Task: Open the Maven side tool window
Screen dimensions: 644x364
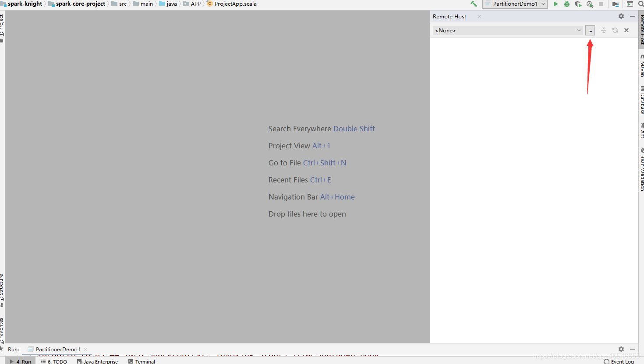Action: pos(641,66)
